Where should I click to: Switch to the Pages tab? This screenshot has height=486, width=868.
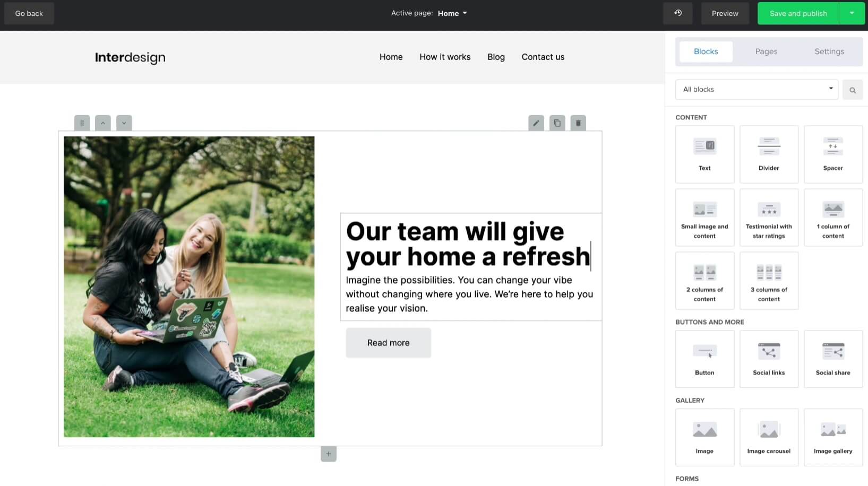coord(766,51)
